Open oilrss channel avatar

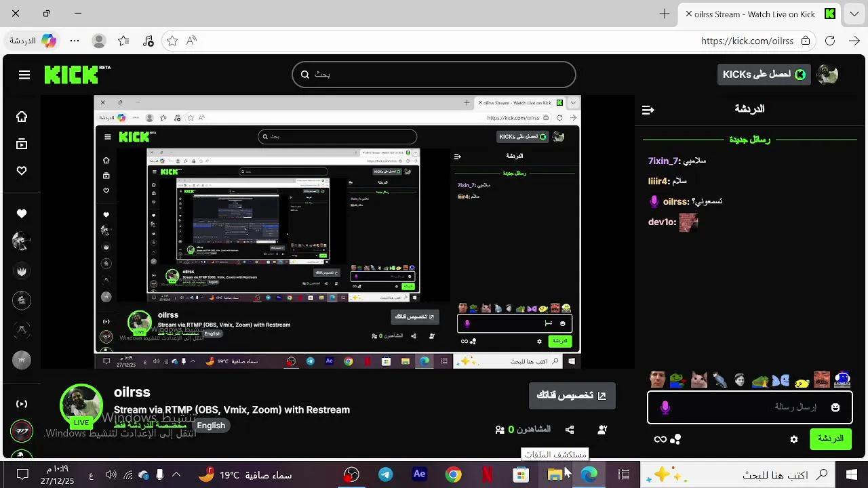(x=81, y=404)
